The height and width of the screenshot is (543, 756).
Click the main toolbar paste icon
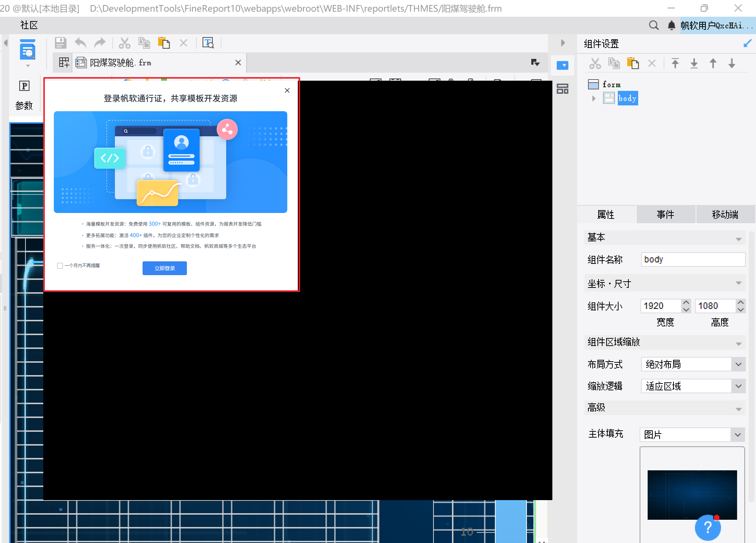tap(164, 43)
